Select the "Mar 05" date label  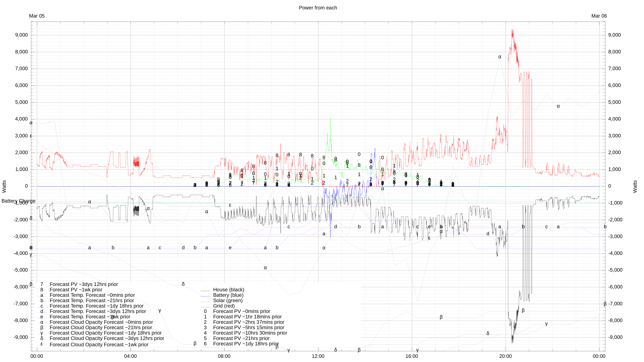tap(37, 16)
